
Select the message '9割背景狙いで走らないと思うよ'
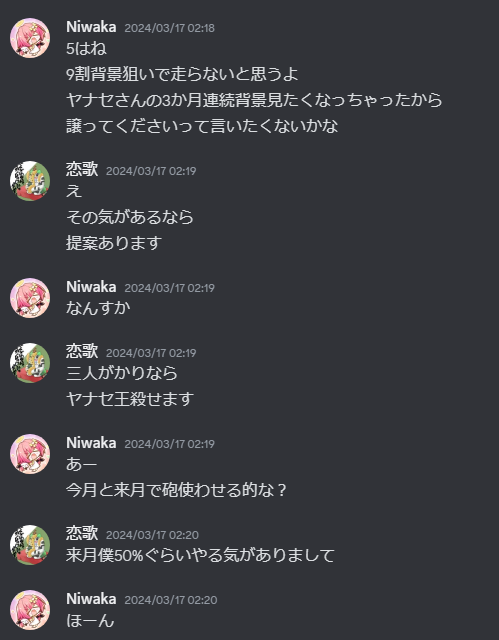182,74
